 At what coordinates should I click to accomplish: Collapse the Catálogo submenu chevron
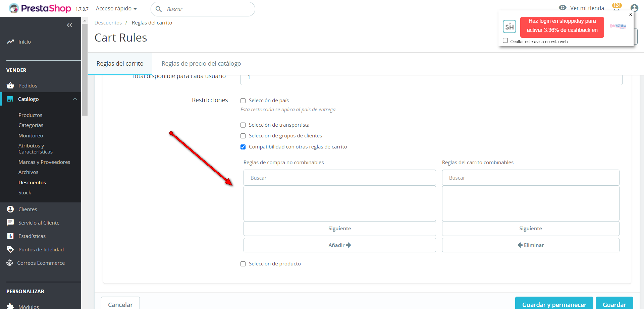point(75,99)
